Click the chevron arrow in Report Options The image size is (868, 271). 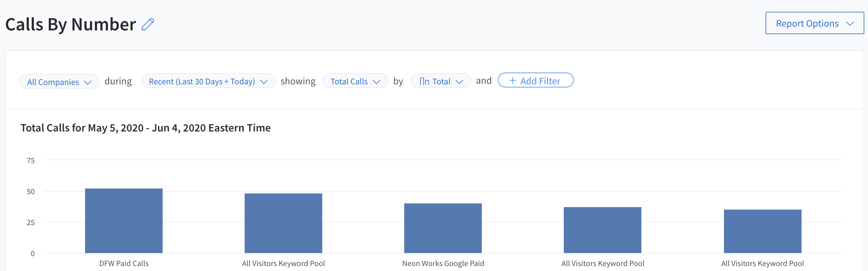point(850,24)
